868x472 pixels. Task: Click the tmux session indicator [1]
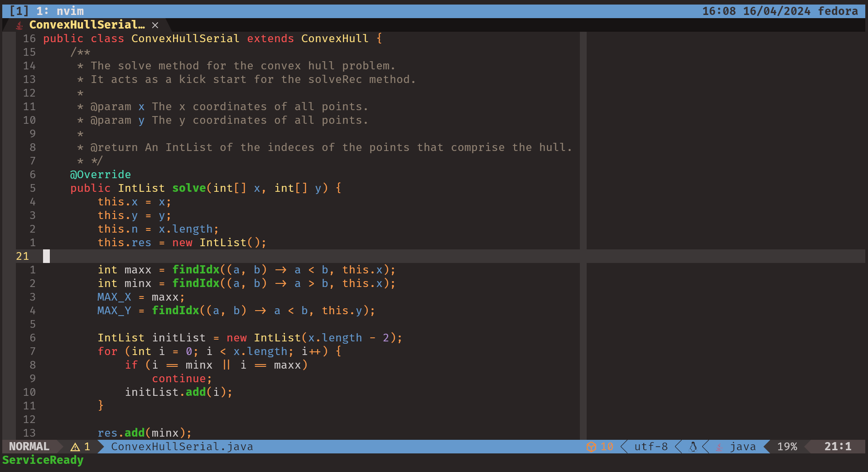pyautogui.click(x=19, y=11)
